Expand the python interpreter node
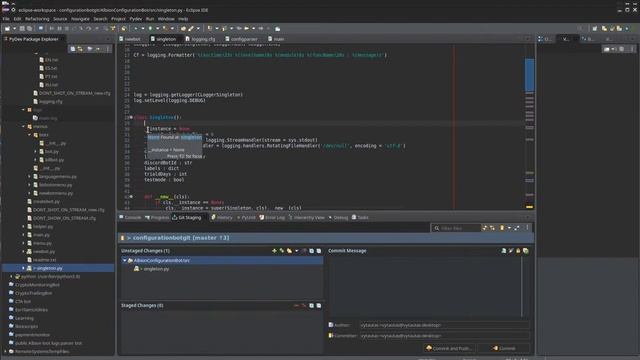640x360 pixels. 11,276
